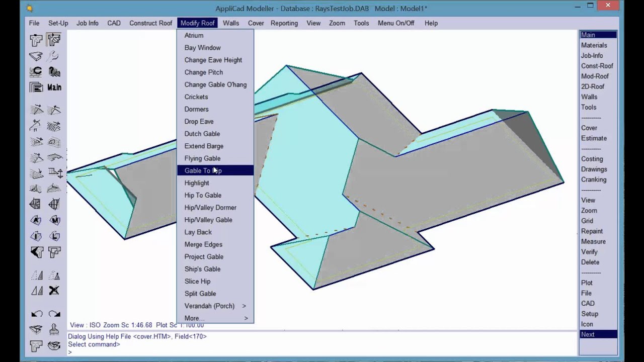Open the Construct Roof menu

click(150, 23)
